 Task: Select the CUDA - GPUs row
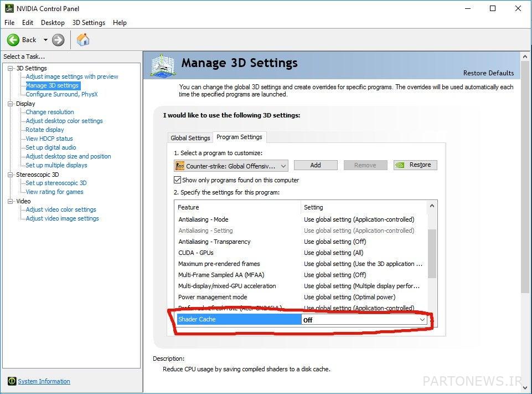[x=301, y=253]
